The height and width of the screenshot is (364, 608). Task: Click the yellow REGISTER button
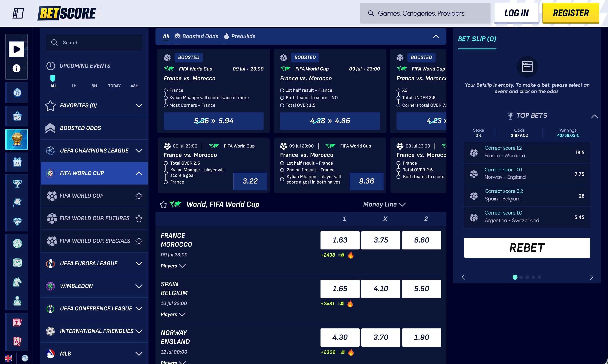571,13
